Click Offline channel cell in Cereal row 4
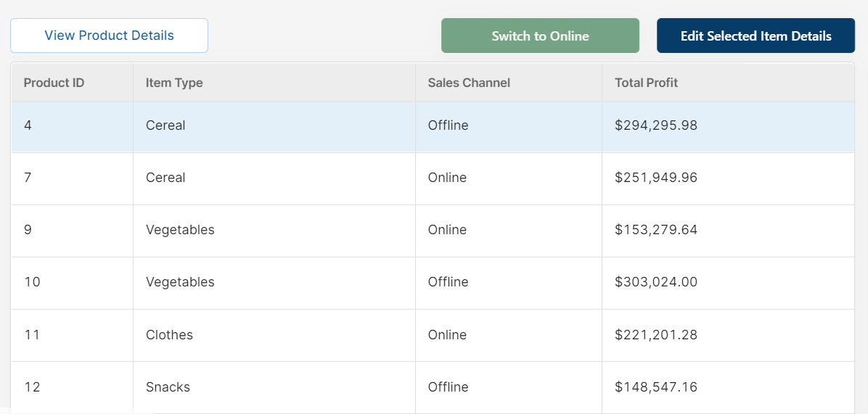868x414 pixels. click(x=509, y=127)
